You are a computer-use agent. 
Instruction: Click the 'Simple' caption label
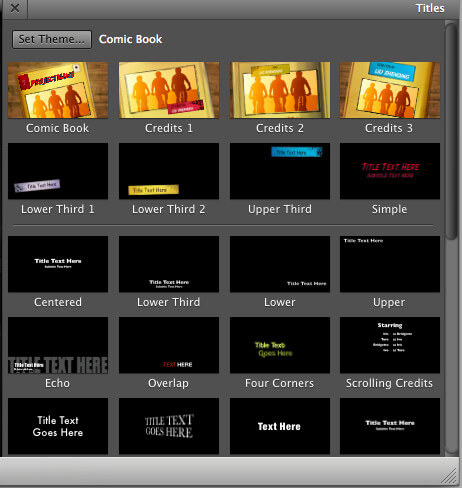[x=389, y=209]
